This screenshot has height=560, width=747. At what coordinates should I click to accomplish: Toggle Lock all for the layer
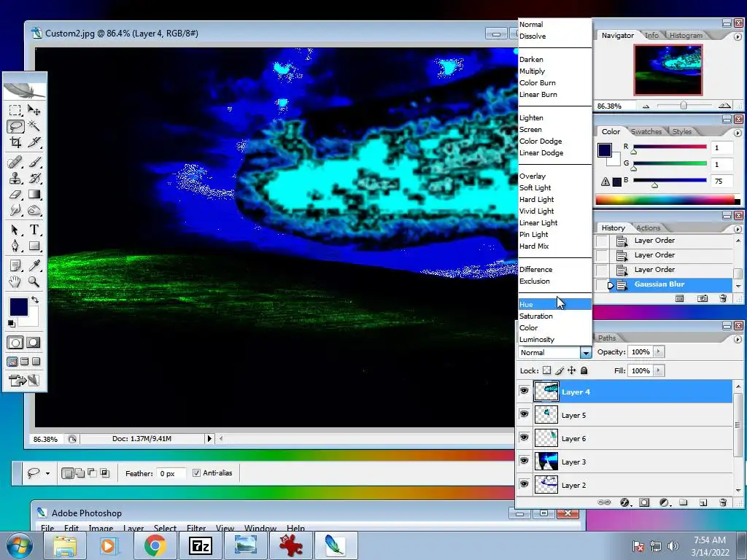point(584,370)
